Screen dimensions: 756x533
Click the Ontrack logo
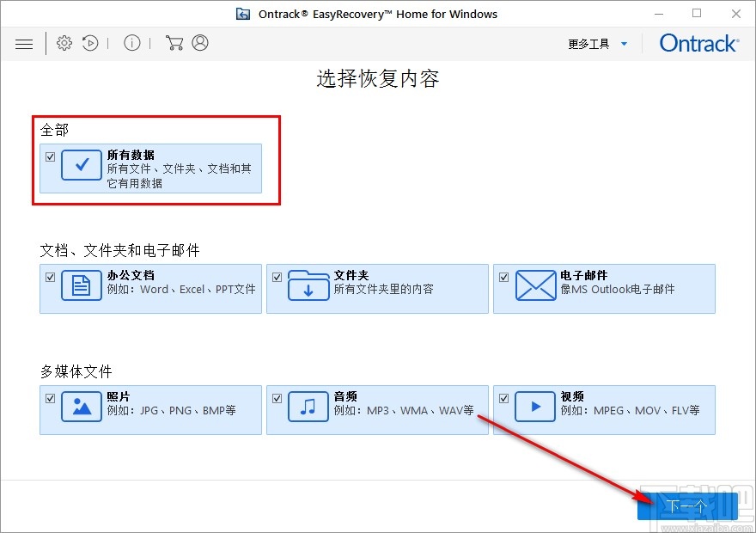click(x=698, y=43)
